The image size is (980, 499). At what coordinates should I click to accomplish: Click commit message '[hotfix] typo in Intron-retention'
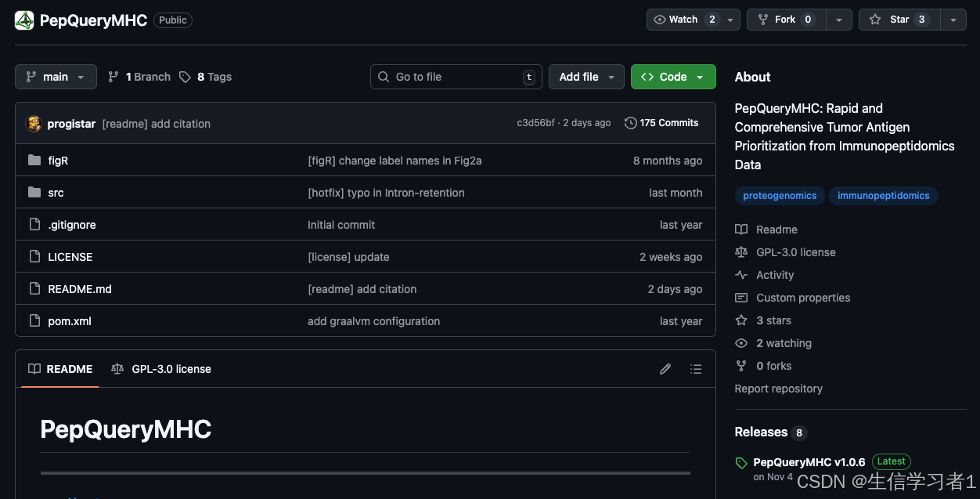click(386, 193)
